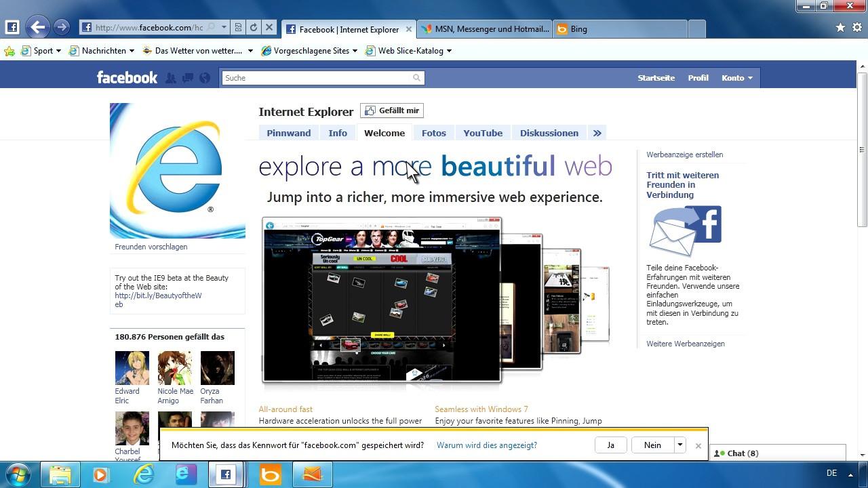Expand the Konto dropdown menu
Screen dimensions: 868x488
[737, 77]
